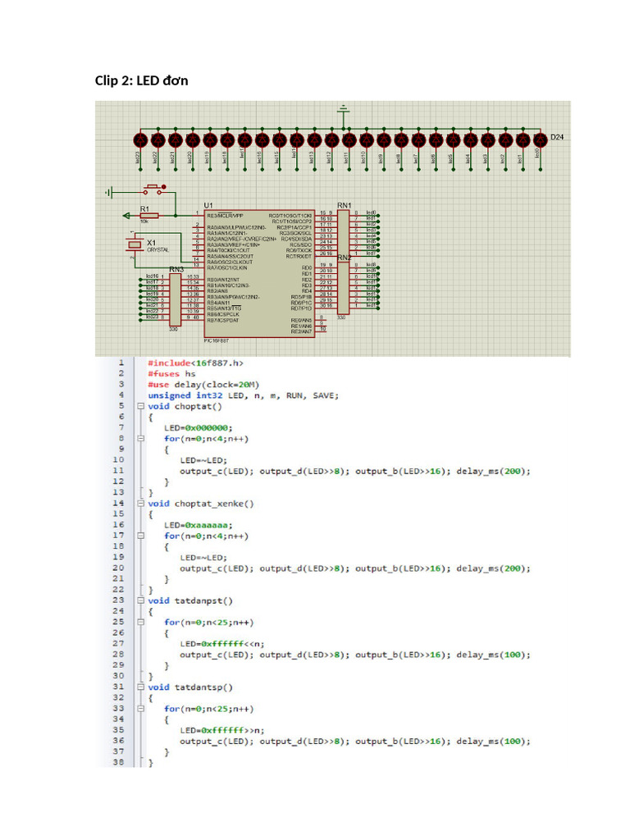Select the U1 PIC16F887 microcontroller body
Image resolution: width=630 pixels, height=840 pixels.
259,273
